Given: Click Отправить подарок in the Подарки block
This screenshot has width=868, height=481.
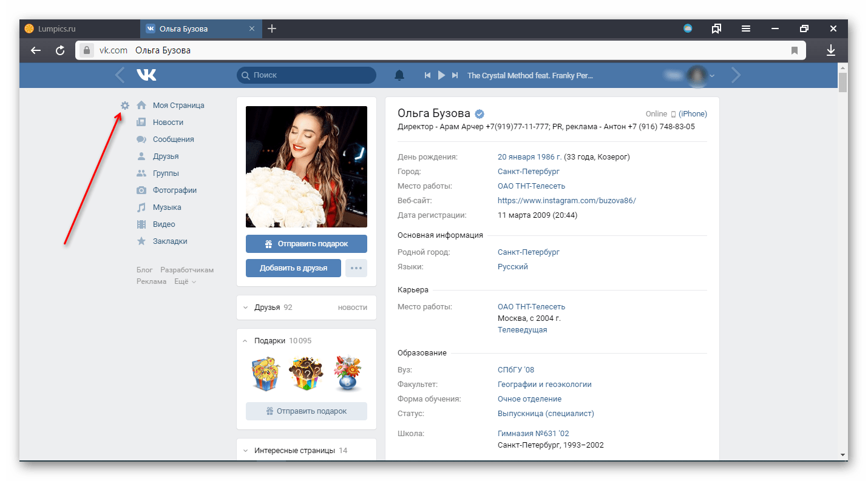Looking at the screenshot, I should (x=307, y=411).
